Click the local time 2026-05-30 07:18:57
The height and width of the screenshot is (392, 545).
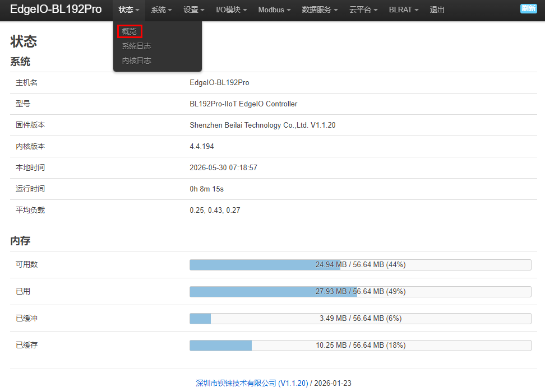pos(224,167)
